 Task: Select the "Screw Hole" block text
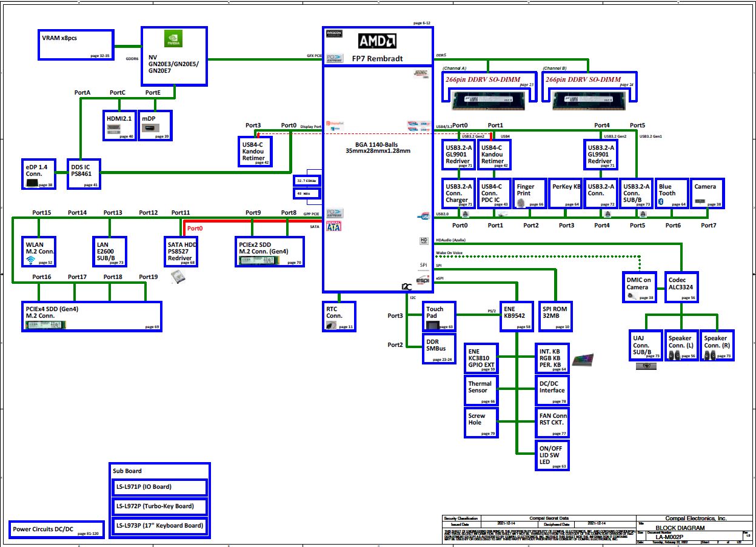pyautogui.click(x=477, y=419)
